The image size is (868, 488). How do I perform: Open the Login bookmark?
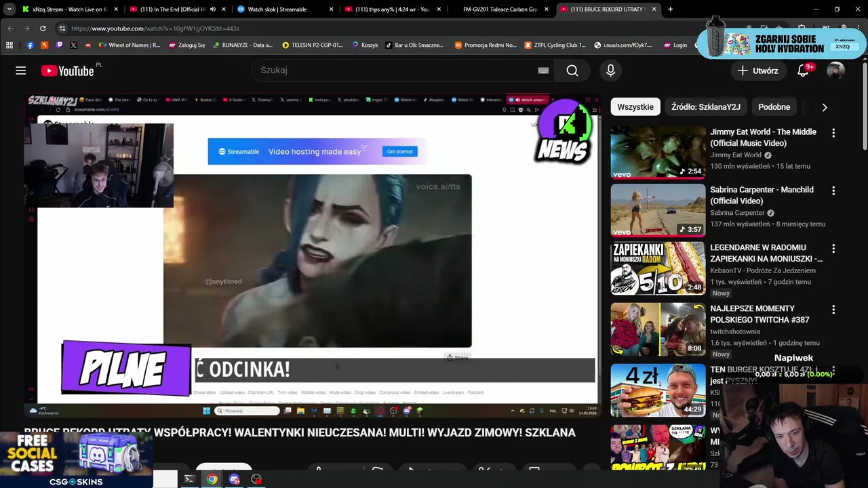coord(675,45)
